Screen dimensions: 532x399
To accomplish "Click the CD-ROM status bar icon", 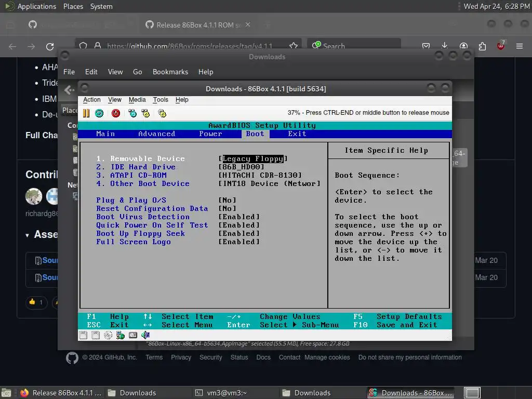I will click(x=108, y=335).
